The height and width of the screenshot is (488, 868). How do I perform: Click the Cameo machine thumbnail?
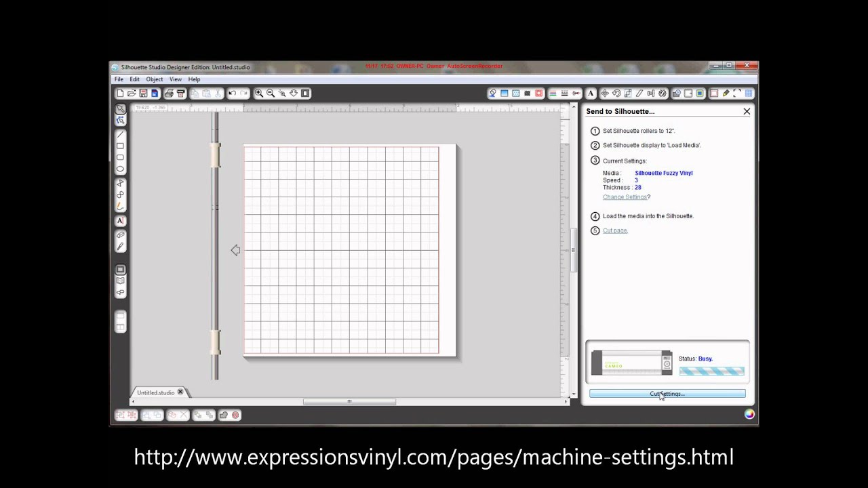tap(631, 363)
